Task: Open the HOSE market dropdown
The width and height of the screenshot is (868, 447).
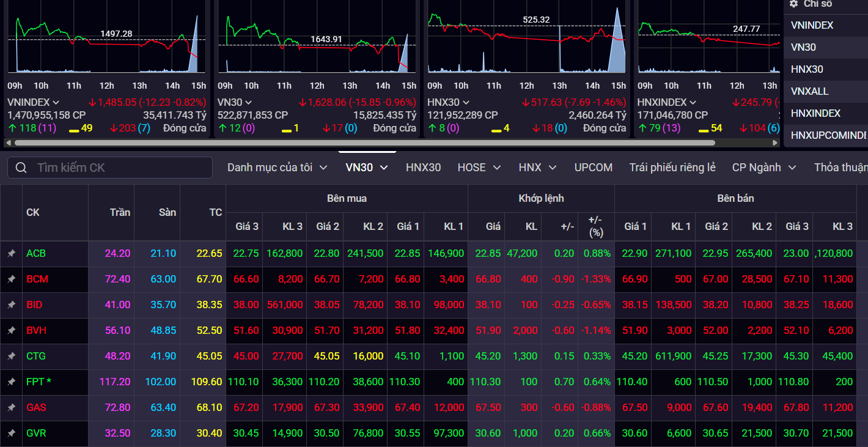Action: [479, 168]
